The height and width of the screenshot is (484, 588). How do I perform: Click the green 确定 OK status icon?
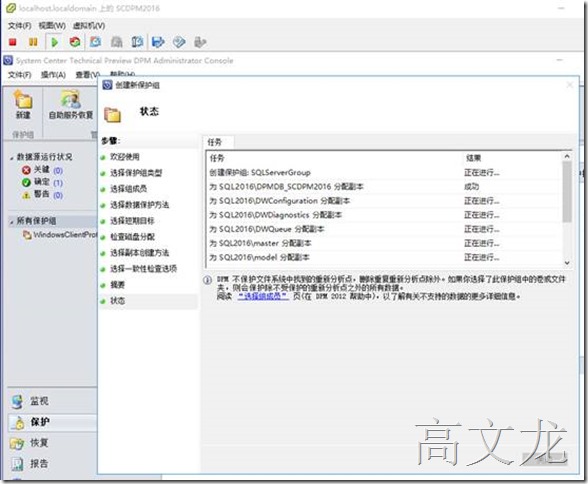point(26,183)
